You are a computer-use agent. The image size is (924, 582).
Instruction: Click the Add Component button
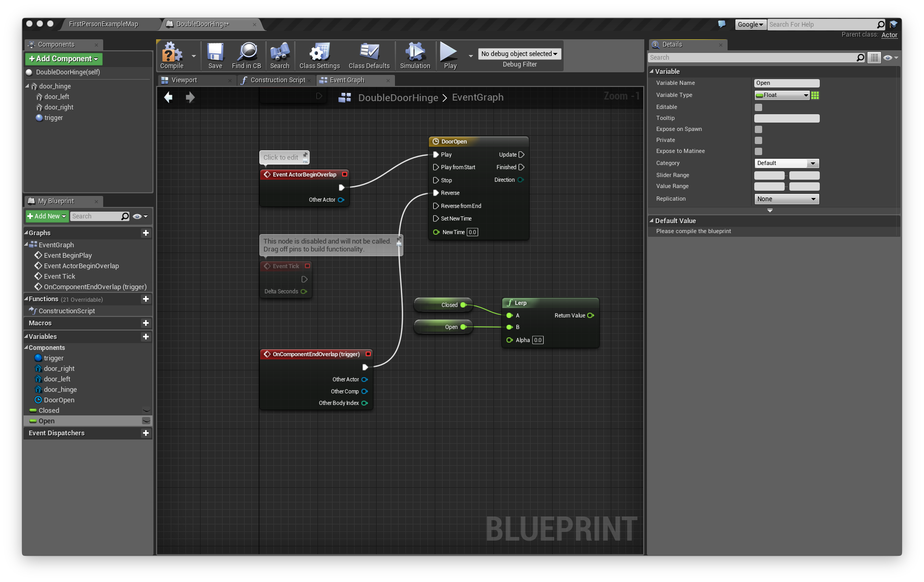tap(63, 59)
